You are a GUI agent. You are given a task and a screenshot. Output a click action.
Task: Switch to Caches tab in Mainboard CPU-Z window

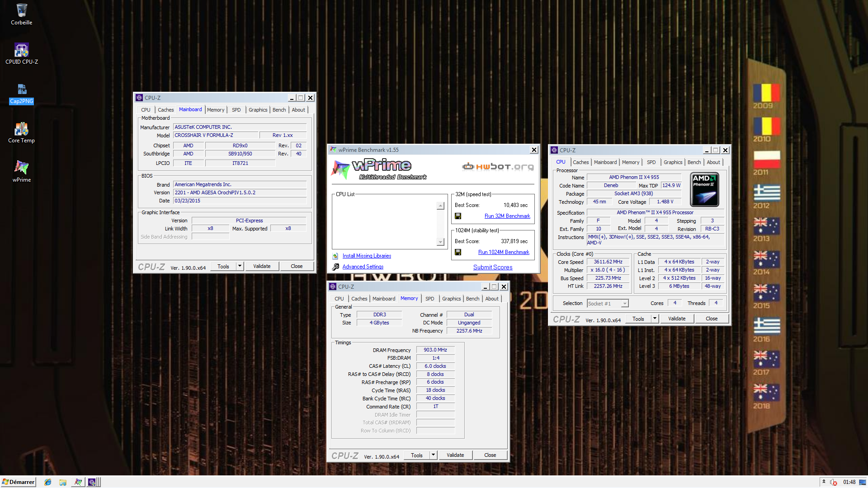point(165,110)
